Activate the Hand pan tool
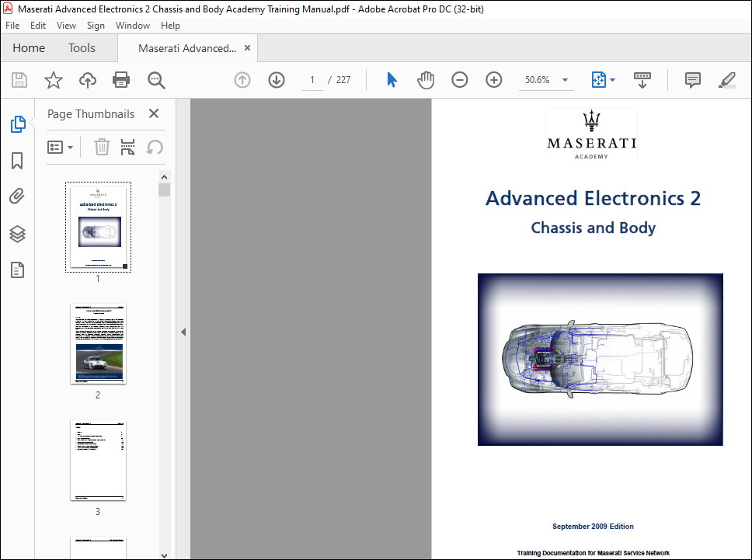The width and height of the screenshot is (752, 560). 426,79
